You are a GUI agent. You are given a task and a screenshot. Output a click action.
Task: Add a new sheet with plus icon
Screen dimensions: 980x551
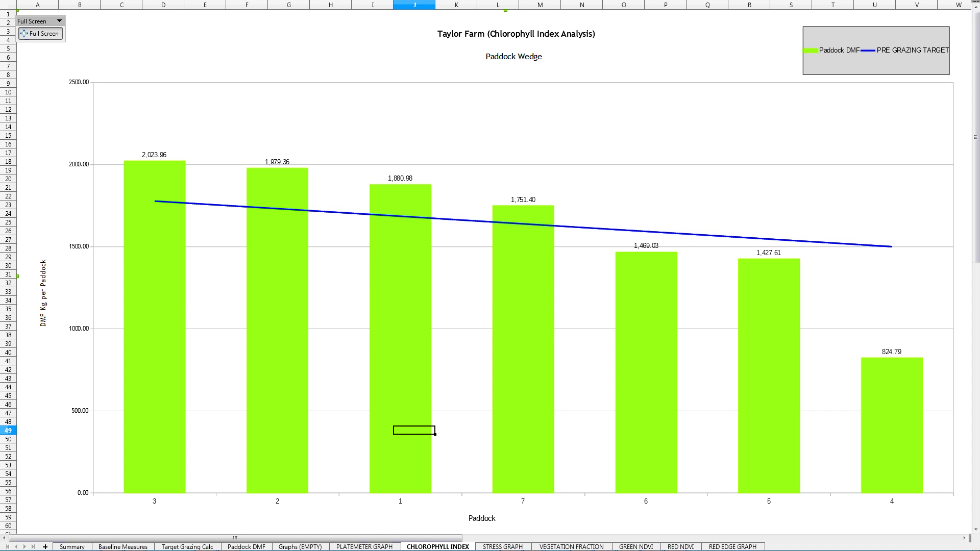coord(45,546)
